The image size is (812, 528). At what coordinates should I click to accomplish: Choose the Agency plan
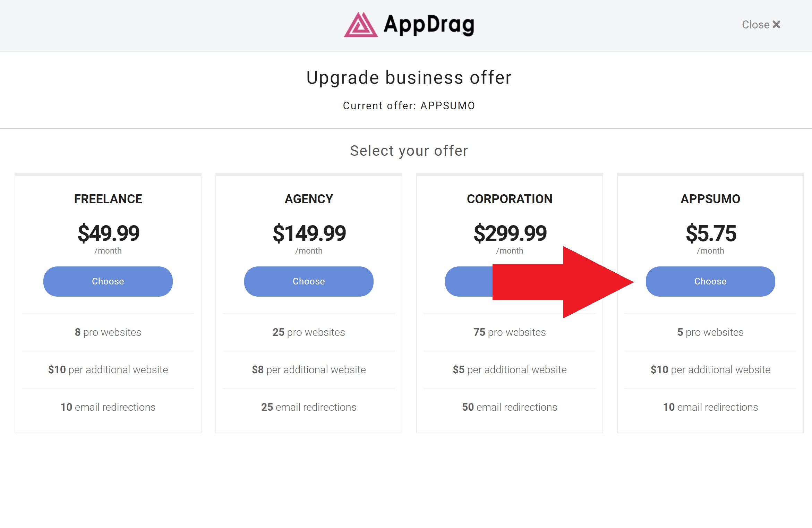pos(309,281)
